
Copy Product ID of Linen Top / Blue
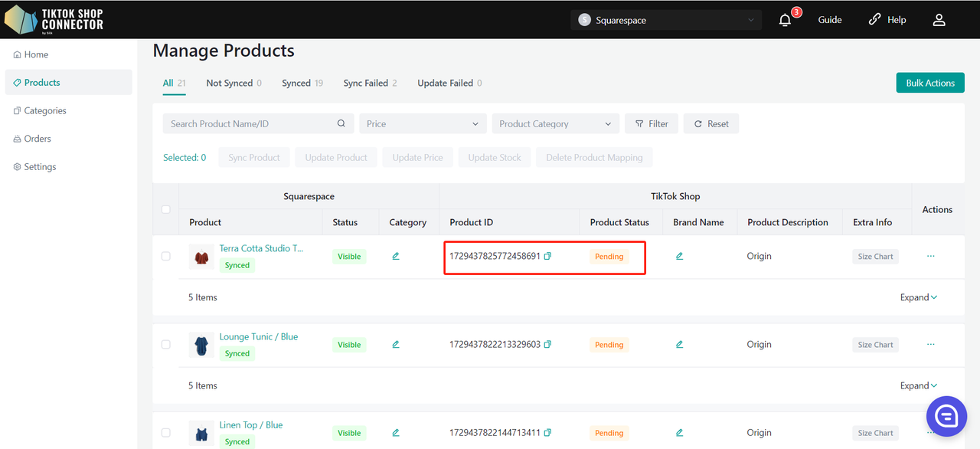547,433
